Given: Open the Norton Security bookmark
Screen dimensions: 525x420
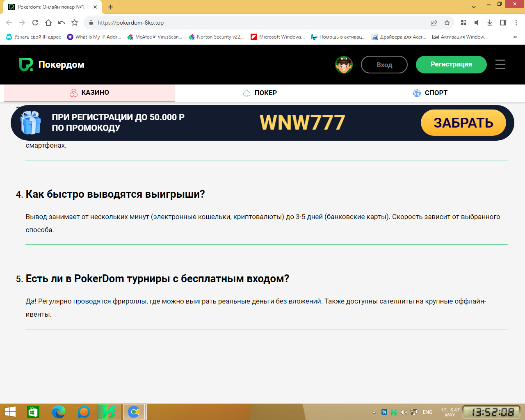Looking at the screenshot, I should point(217,37).
